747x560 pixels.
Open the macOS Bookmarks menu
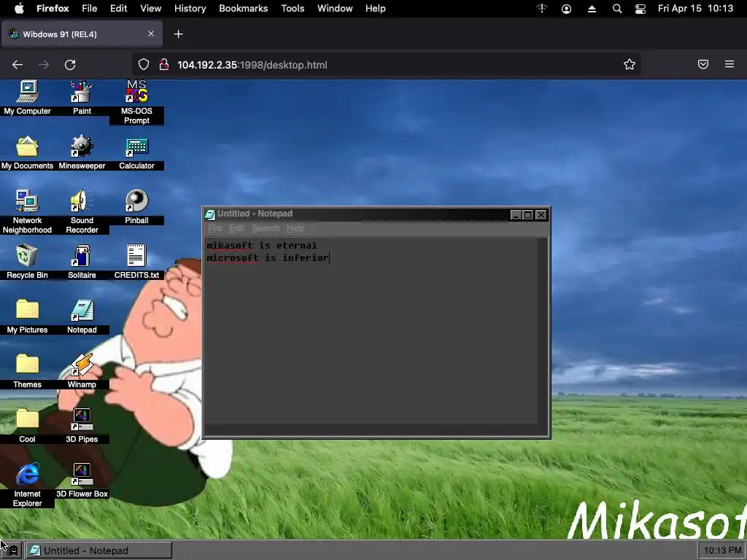244,9
